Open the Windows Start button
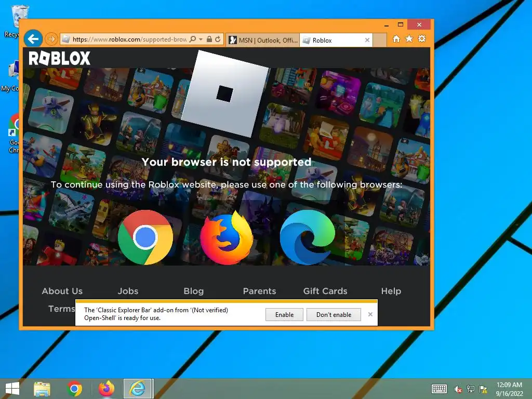The height and width of the screenshot is (399, 532). pos(12,389)
